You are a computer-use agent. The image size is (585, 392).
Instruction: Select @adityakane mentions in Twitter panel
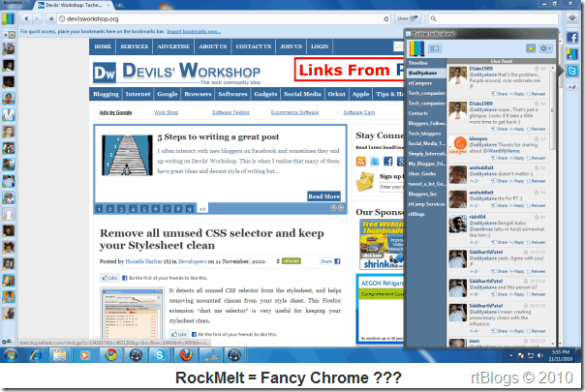point(427,74)
